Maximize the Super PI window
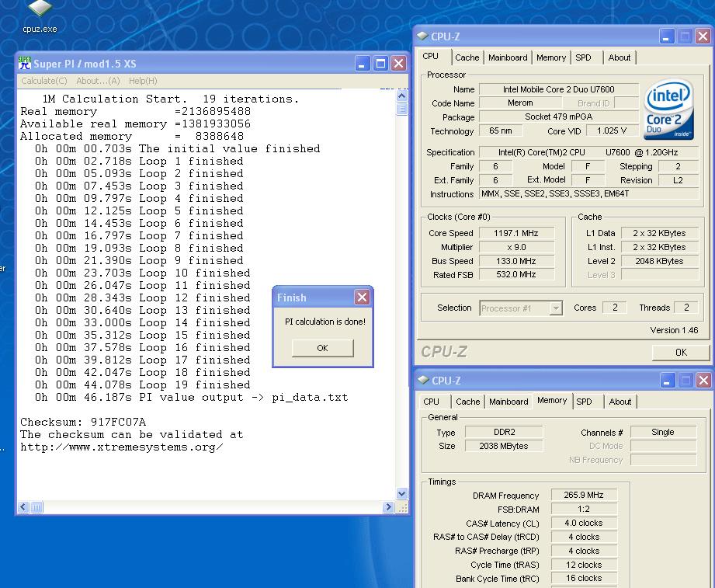 (x=380, y=64)
